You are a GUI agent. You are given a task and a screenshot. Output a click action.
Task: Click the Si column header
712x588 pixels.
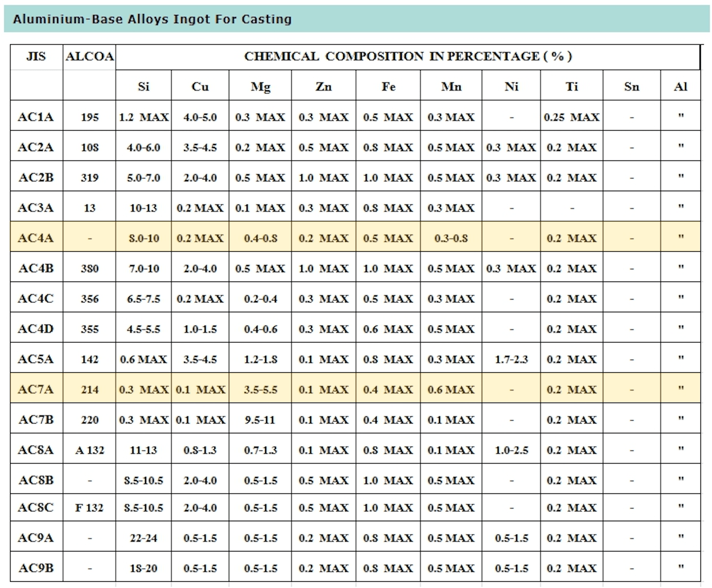click(144, 86)
